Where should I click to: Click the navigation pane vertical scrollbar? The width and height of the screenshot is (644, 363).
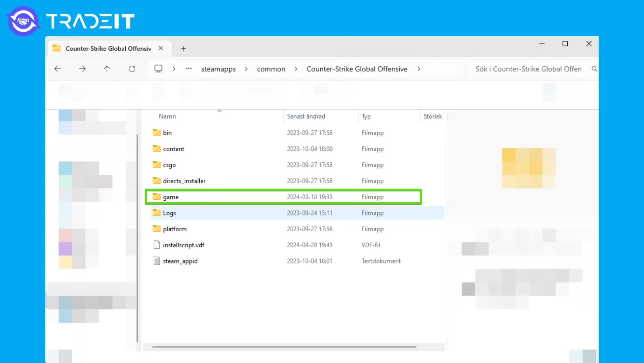click(x=137, y=238)
